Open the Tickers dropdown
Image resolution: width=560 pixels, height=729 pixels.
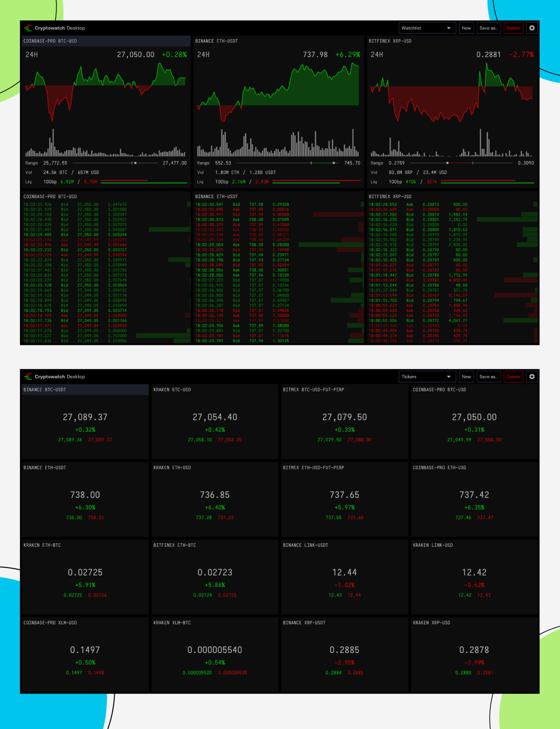426,377
